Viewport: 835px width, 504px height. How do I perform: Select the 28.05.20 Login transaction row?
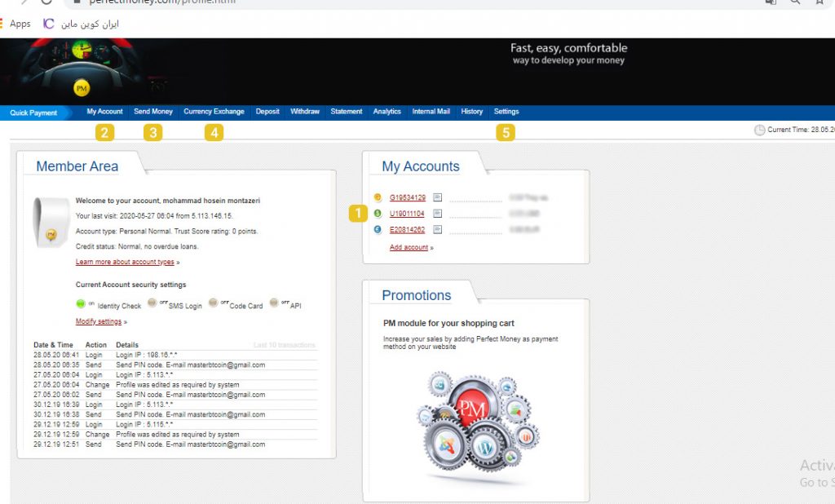(x=176, y=355)
